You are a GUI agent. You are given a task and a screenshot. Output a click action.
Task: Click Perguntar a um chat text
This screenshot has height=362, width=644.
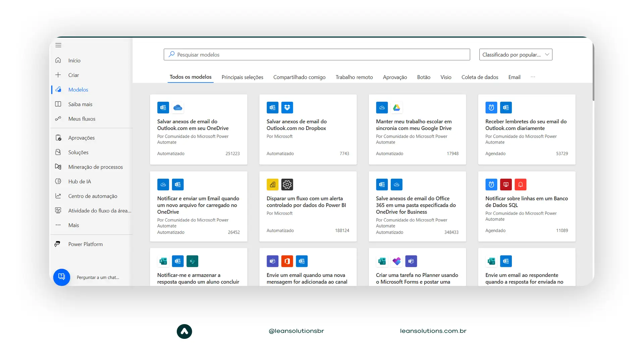98,278
